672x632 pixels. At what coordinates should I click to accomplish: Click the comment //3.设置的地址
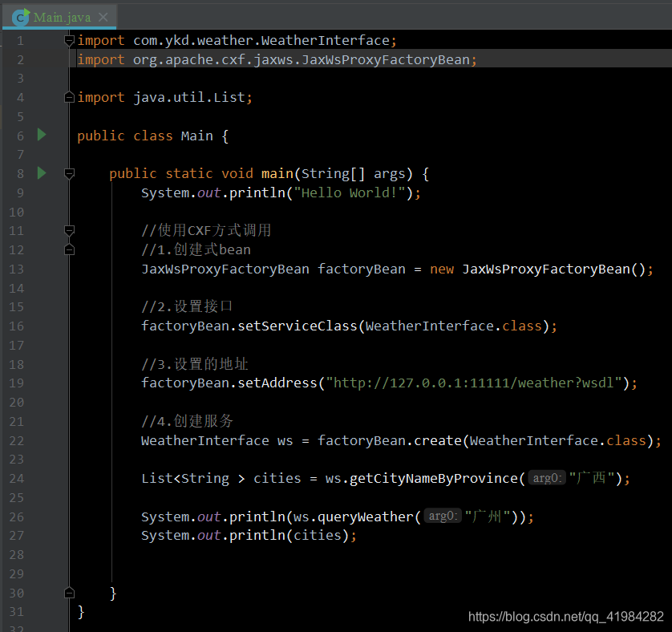[x=195, y=364]
